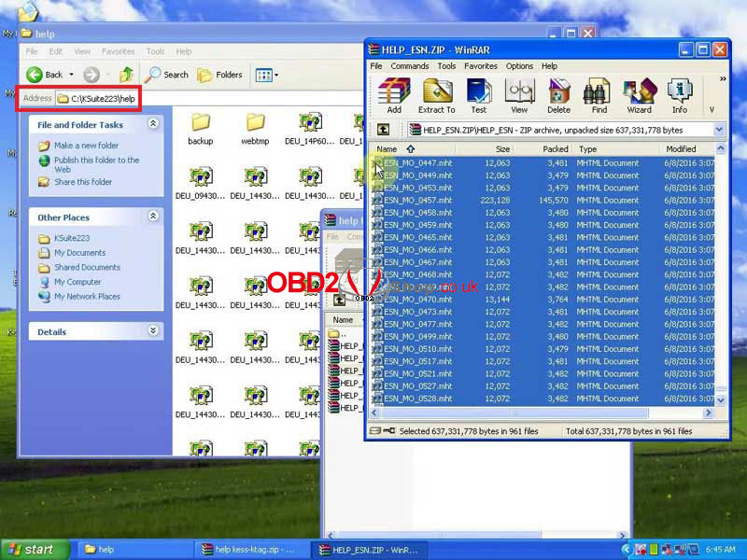The height and width of the screenshot is (560, 747).
Task: Open the Start menu
Action: coord(35,550)
